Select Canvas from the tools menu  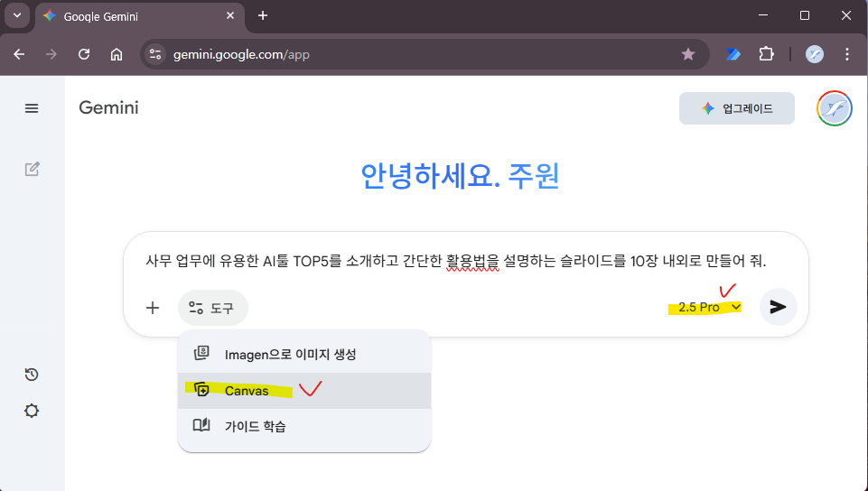246,391
